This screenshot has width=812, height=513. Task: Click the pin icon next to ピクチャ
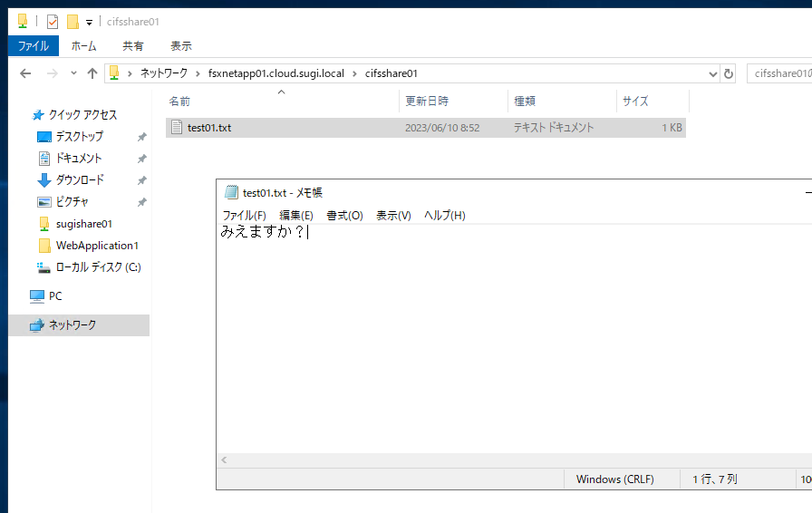(x=141, y=202)
